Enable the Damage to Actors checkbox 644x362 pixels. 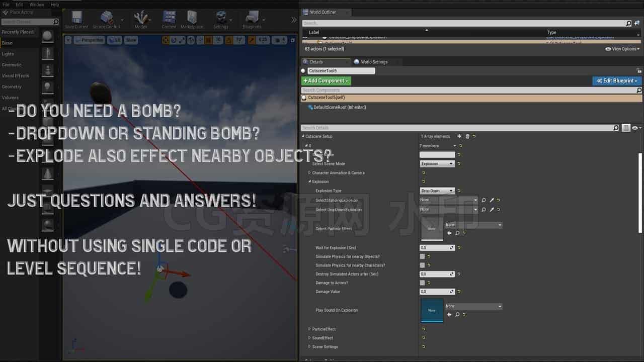pos(422,283)
